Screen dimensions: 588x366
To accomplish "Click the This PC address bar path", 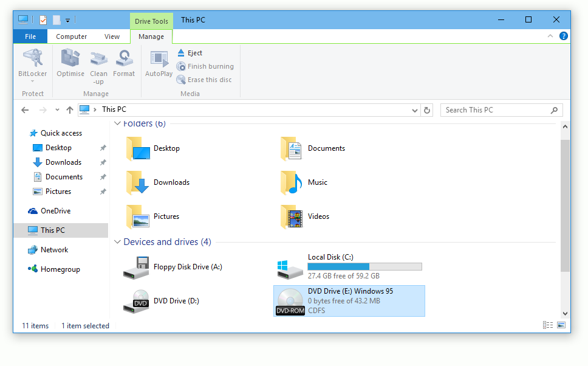I will pos(114,109).
